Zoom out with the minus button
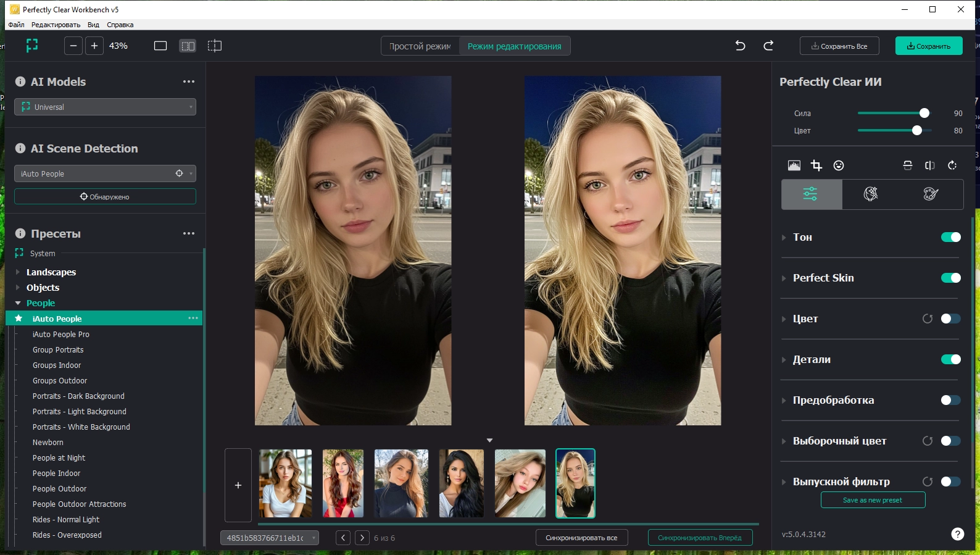 [x=73, y=46]
